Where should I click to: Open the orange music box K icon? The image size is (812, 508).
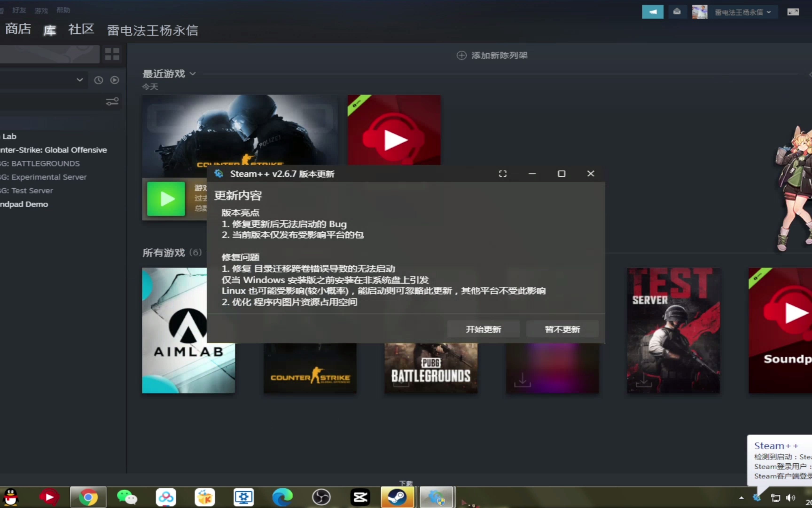(x=205, y=497)
